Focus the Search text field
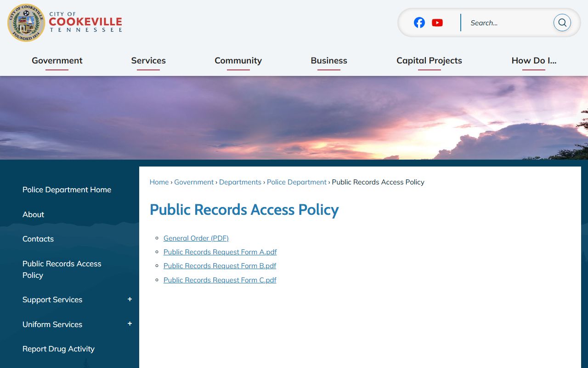Image resolution: width=588 pixels, height=368 pixels. 509,23
